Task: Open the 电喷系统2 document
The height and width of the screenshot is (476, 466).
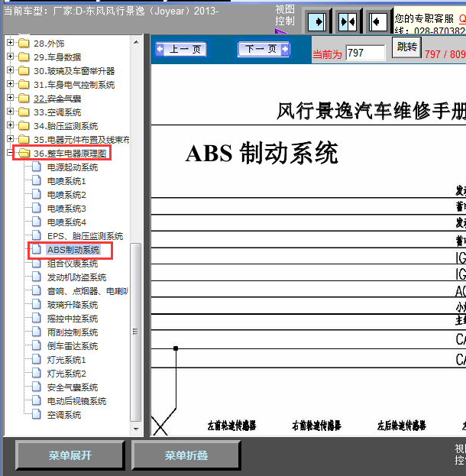Action: click(x=66, y=195)
